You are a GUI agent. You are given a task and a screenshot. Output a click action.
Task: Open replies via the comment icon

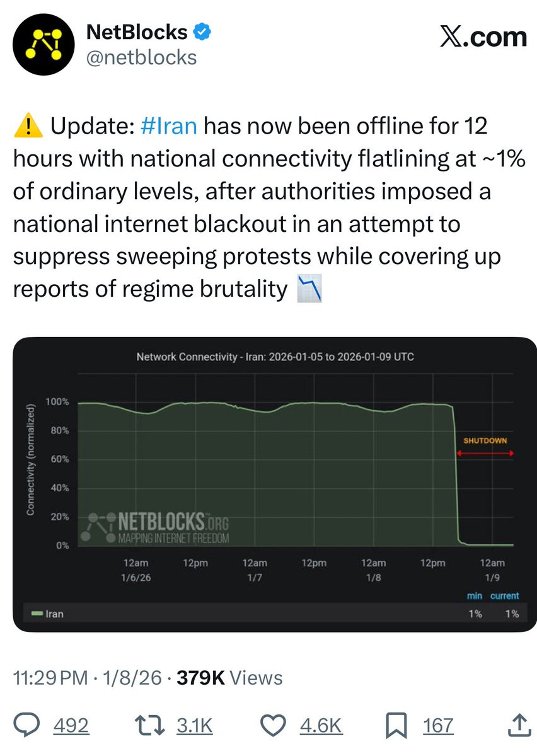point(29,725)
